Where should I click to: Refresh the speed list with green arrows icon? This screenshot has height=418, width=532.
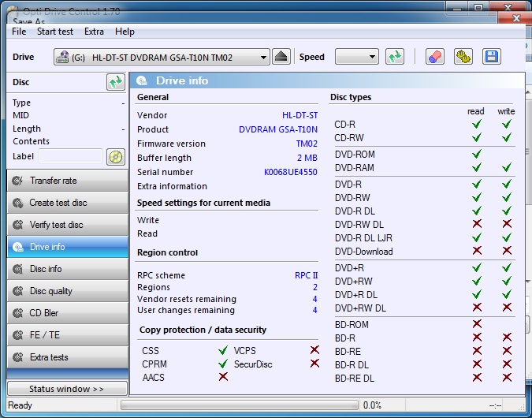pos(395,57)
